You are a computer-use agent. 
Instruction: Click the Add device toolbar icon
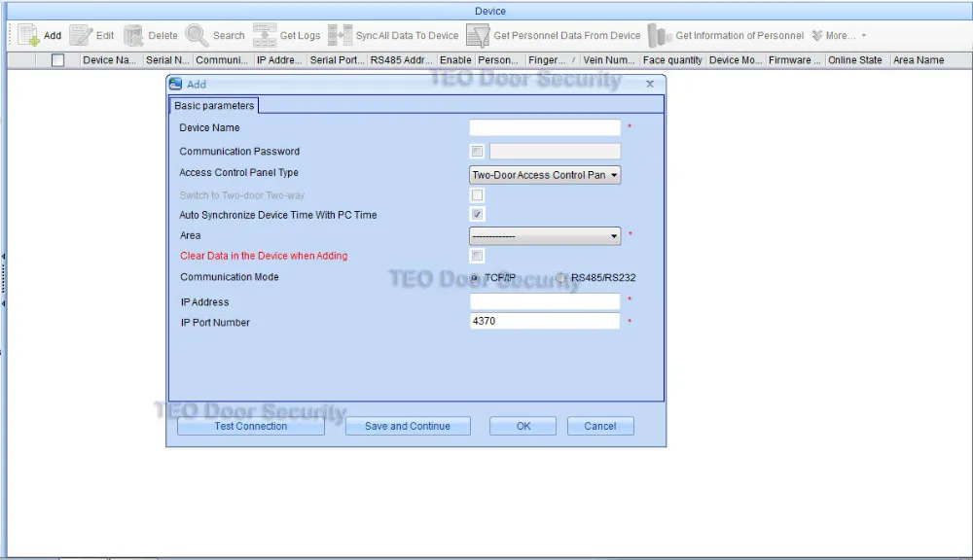[28, 35]
